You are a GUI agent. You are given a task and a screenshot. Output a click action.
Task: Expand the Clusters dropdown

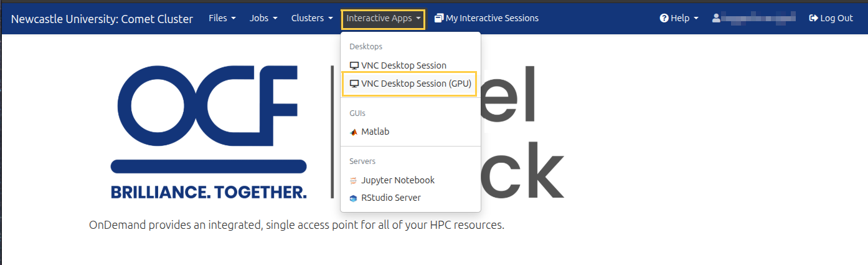[312, 19]
